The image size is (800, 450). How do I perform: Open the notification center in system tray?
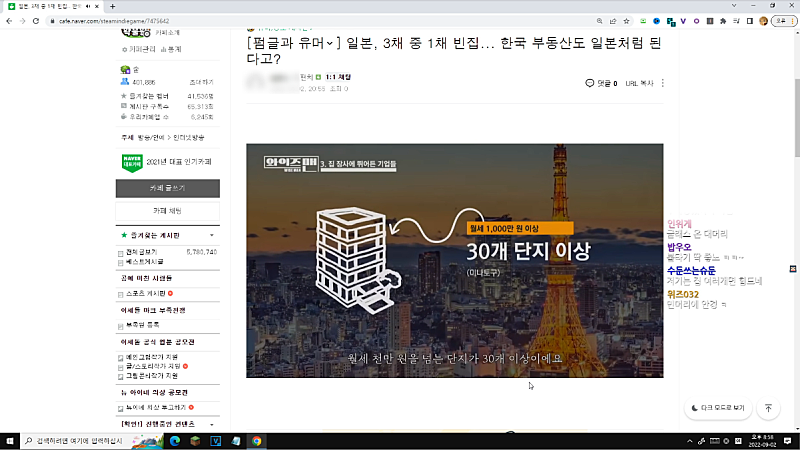[x=788, y=441]
